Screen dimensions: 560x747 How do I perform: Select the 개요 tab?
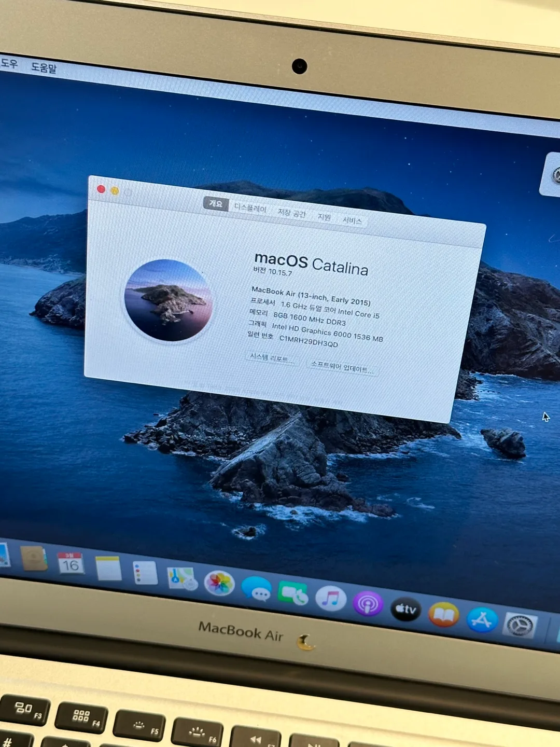[216, 204]
